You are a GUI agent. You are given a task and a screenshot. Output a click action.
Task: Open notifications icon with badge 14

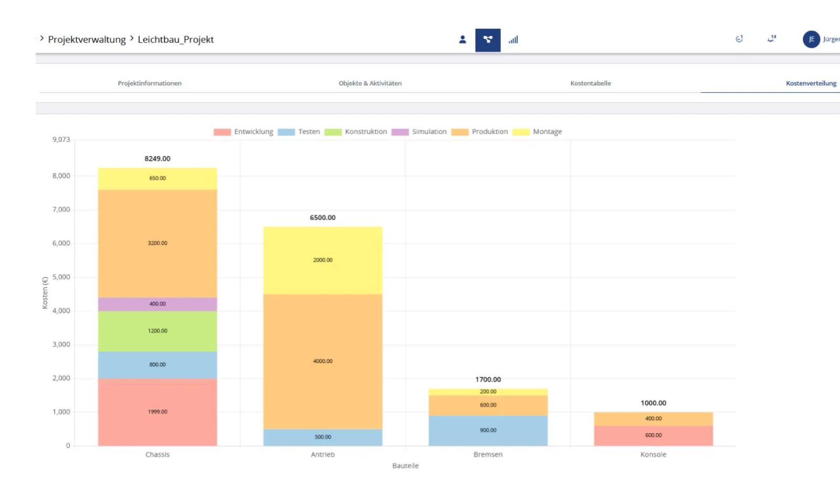771,39
